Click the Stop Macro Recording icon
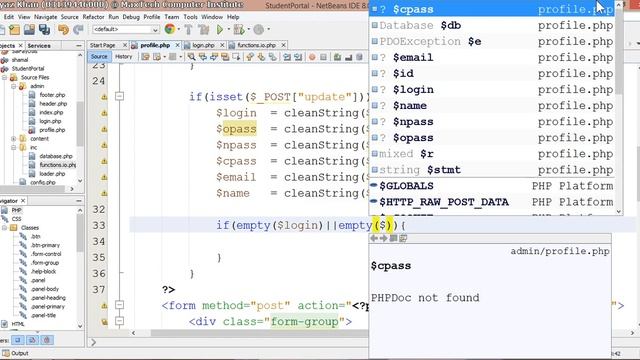The image size is (640, 360). click(323, 57)
